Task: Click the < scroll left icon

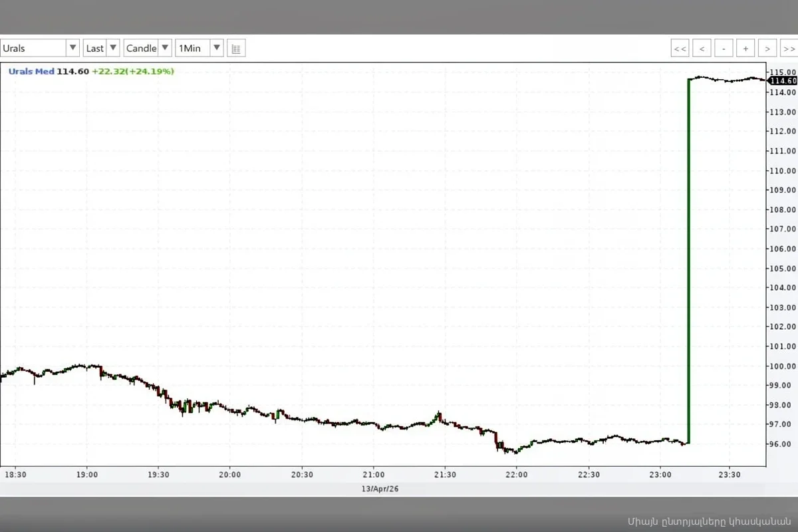Action: click(702, 48)
